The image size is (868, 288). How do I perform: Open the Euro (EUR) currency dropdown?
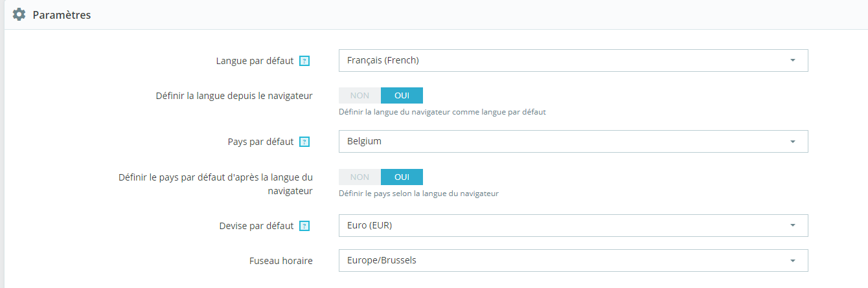click(x=573, y=225)
